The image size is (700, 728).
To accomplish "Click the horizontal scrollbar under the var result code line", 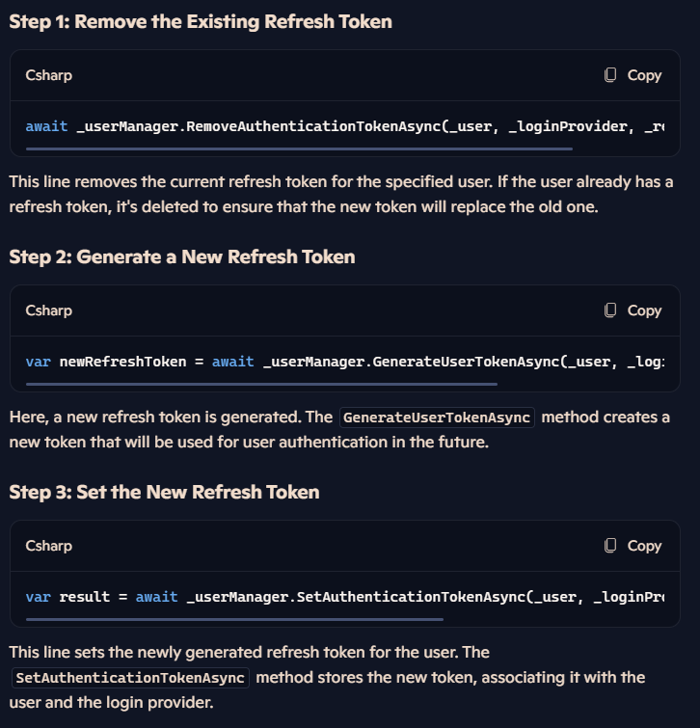I will point(235,620).
